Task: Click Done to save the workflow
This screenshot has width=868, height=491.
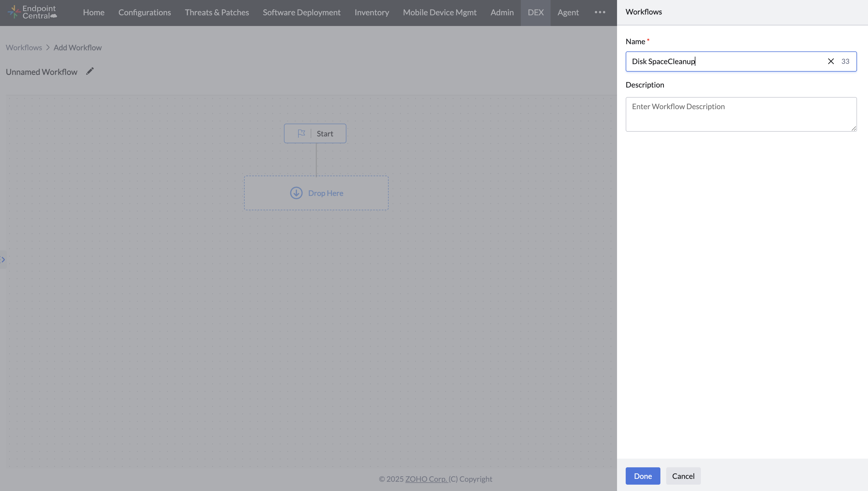Action: pyautogui.click(x=642, y=476)
